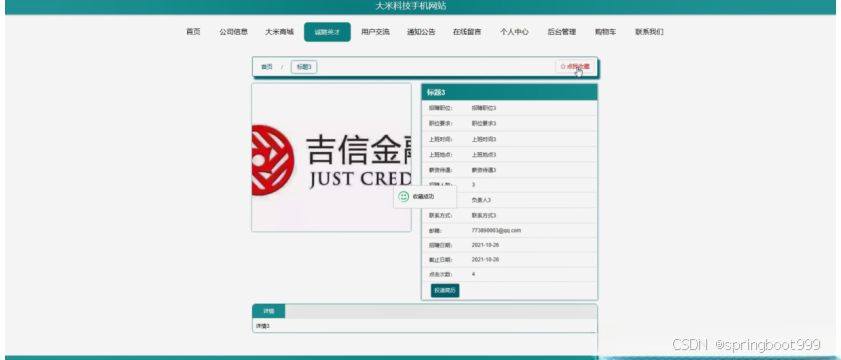Open 用户交流 in the top menu

[x=375, y=32]
